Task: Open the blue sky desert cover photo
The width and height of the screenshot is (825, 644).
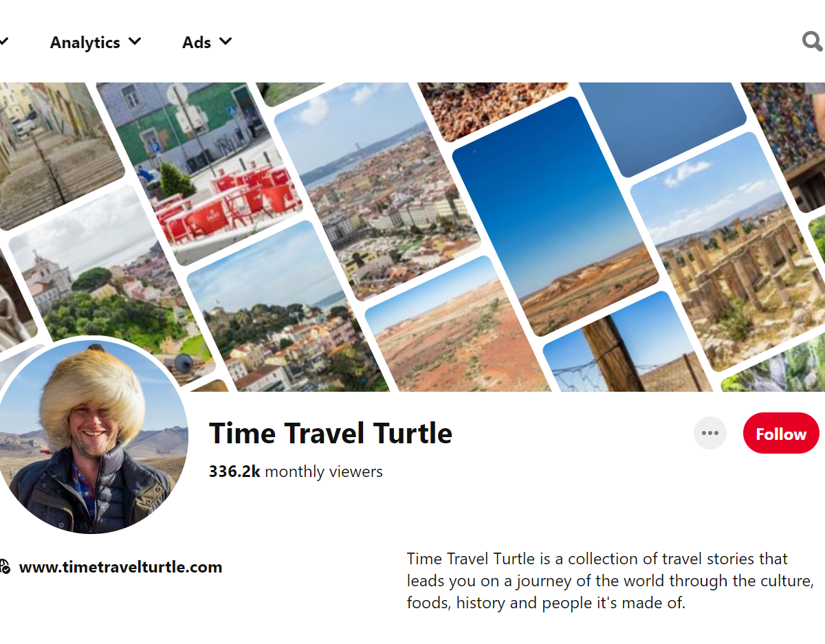Action: click(x=555, y=216)
